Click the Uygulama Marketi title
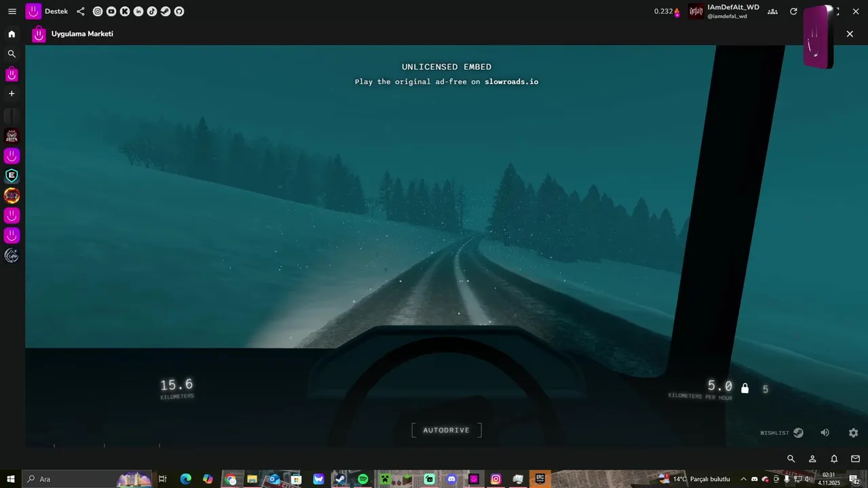The image size is (868, 488). tap(82, 34)
